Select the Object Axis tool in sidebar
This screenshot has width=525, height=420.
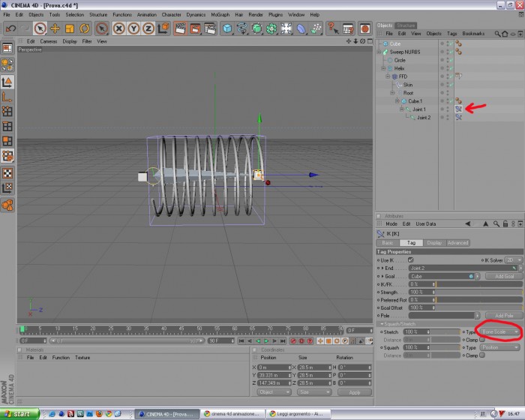7,97
